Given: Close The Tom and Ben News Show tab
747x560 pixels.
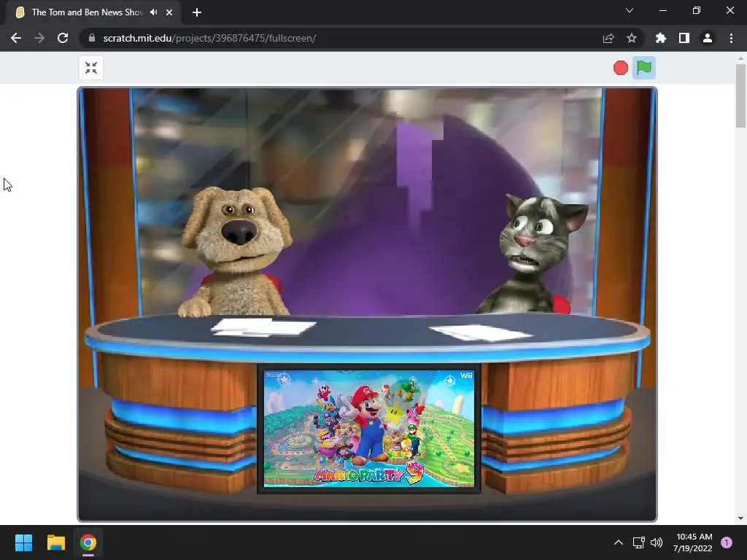Looking at the screenshot, I should click(169, 12).
